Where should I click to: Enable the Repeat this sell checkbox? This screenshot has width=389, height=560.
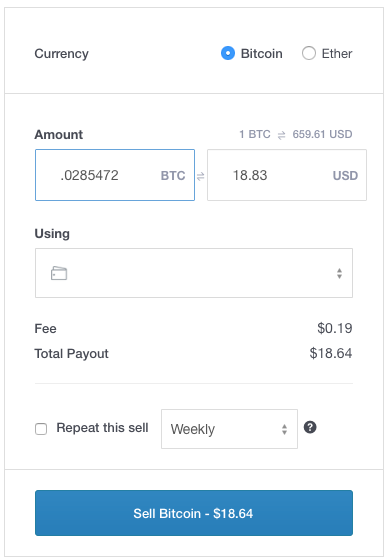pyautogui.click(x=41, y=429)
